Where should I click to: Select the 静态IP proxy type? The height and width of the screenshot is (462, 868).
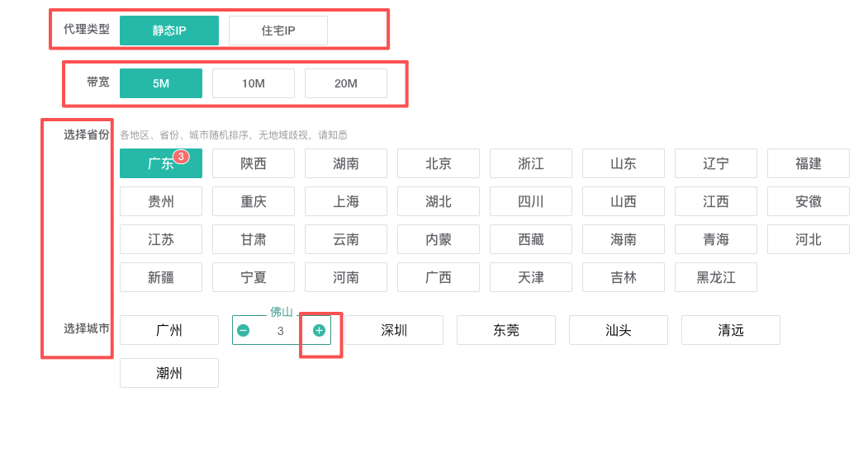click(169, 31)
